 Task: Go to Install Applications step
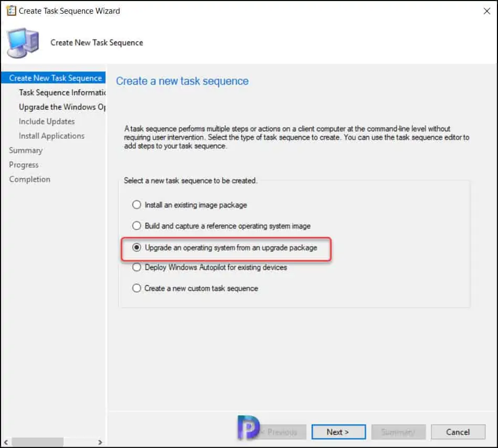point(51,136)
